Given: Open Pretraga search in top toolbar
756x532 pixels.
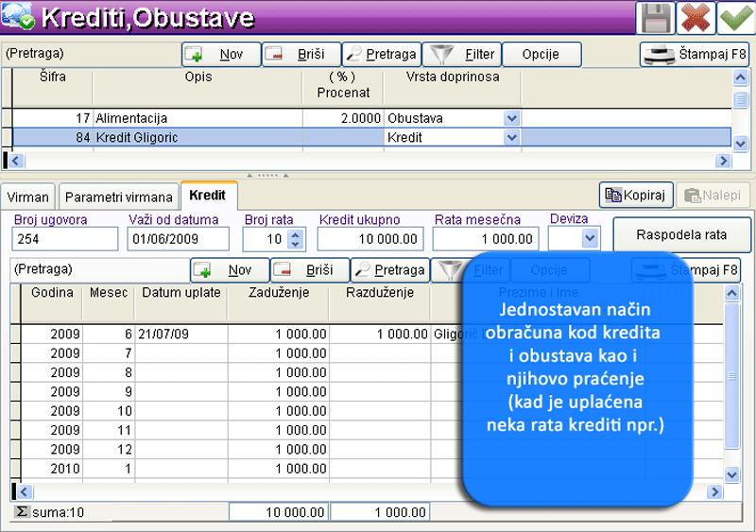Looking at the screenshot, I should tap(380, 55).
